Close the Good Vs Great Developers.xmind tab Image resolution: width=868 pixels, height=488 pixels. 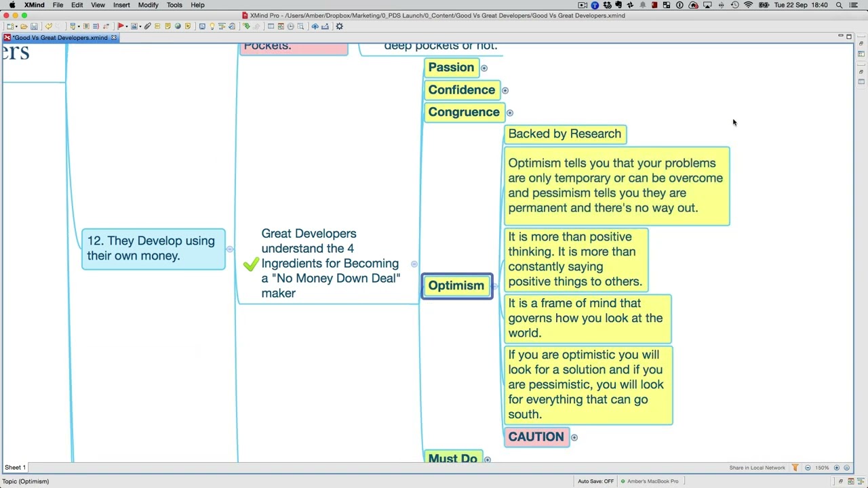coord(114,38)
